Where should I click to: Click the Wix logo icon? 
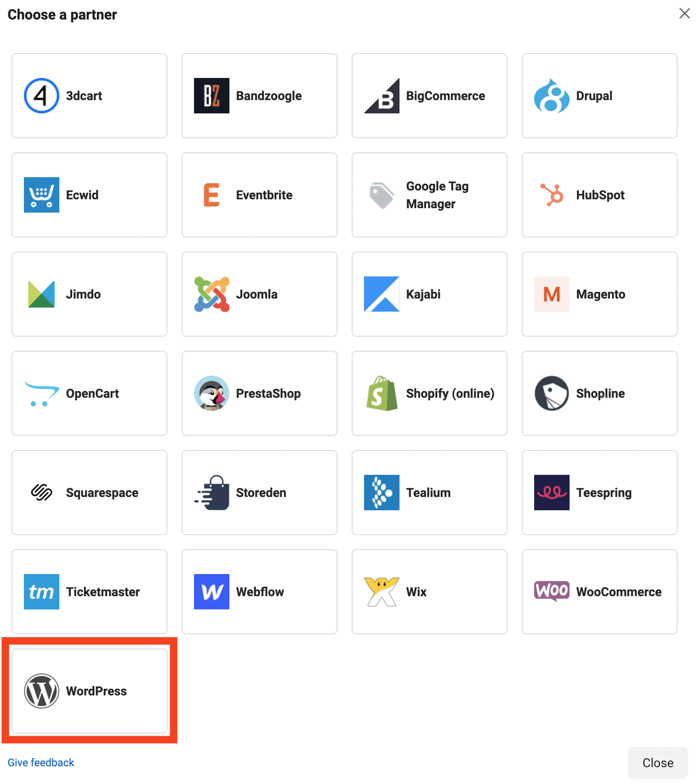382,592
